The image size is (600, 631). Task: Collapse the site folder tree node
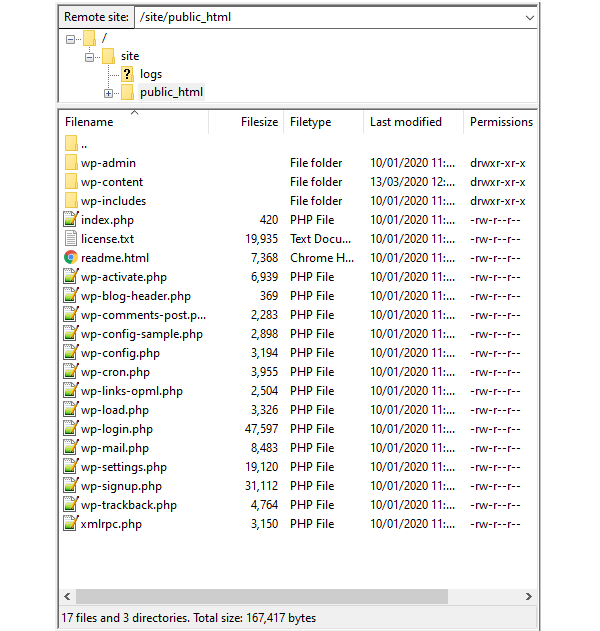pos(89,58)
